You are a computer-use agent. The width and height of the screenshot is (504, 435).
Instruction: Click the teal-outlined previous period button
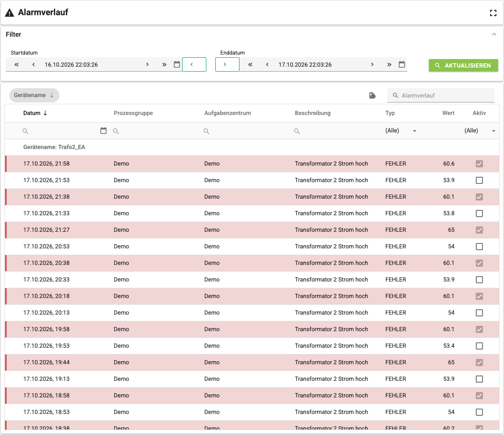click(x=194, y=64)
